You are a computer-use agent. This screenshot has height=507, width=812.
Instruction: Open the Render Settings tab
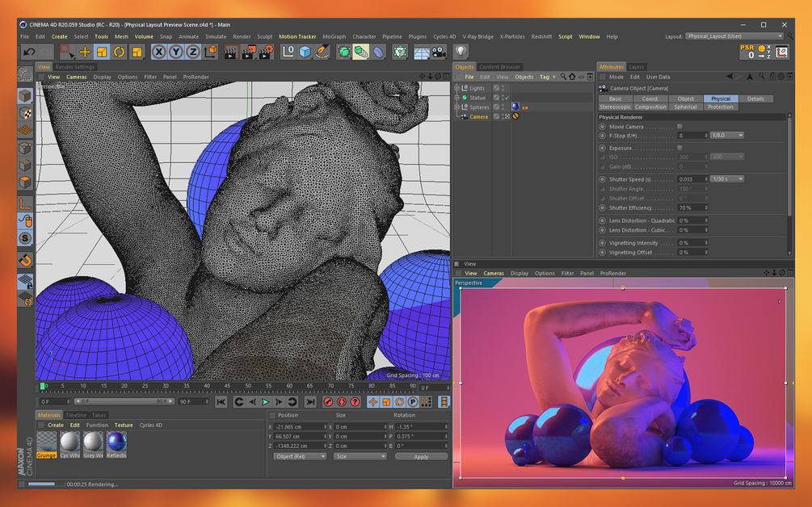(74, 67)
